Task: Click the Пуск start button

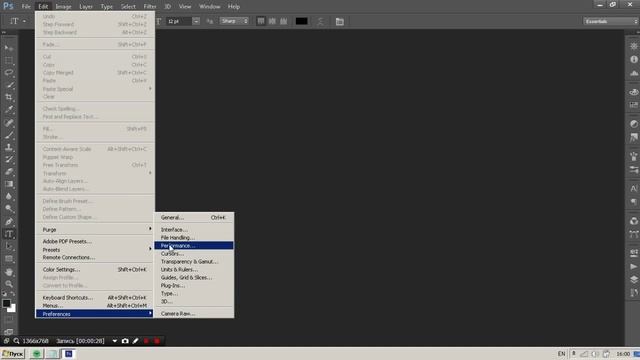Action: tap(13, 354)
